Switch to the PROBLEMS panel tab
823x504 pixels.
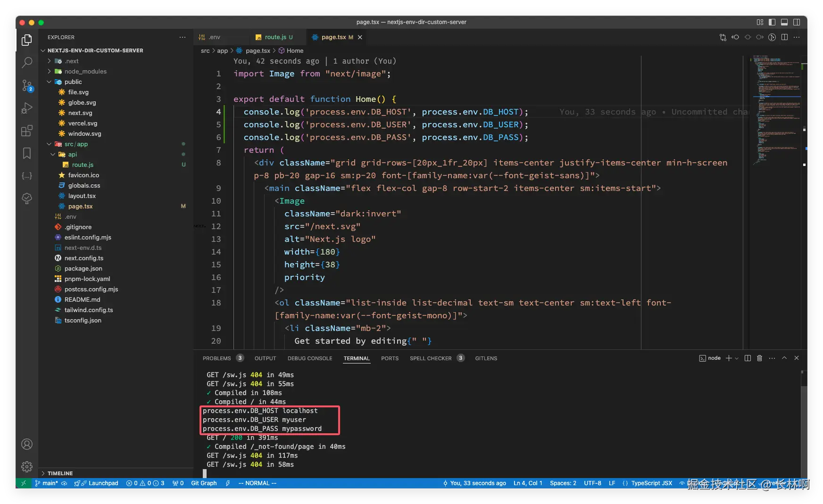[x=216, y=358]
